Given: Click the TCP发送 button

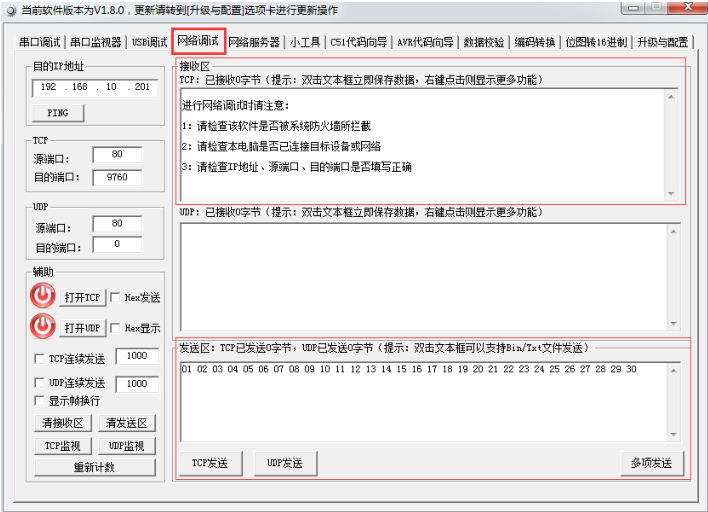Looking at the screenshot, I should coord(210,463).
